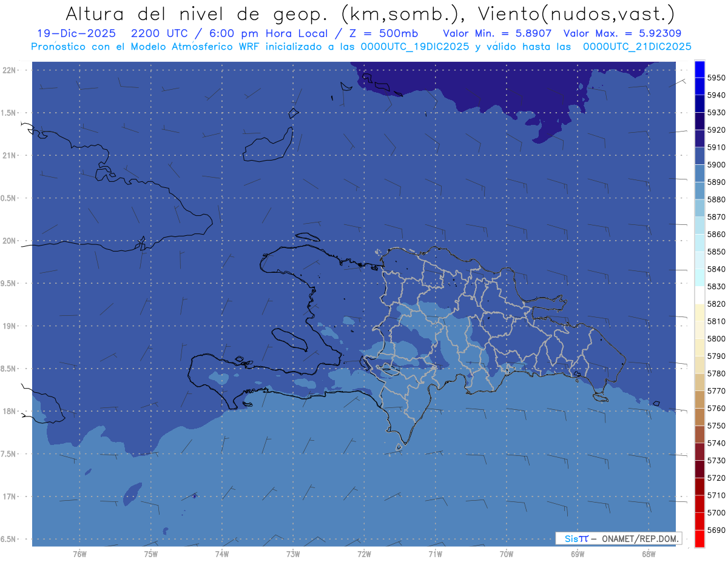
Task: Click the '70W' longitude label
Action: coord(507,554)
